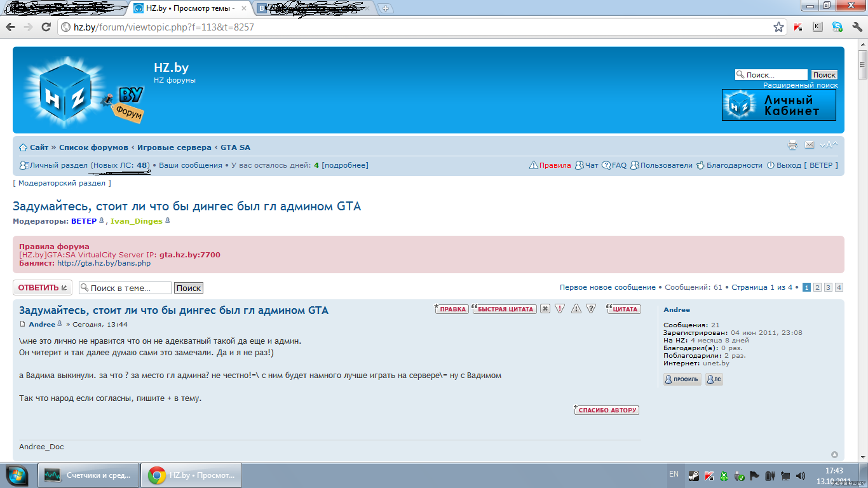The width and height of the screenshot is (868, 488).
Task: Report the post with red exclamation icon
Action: tap(560, 309)
